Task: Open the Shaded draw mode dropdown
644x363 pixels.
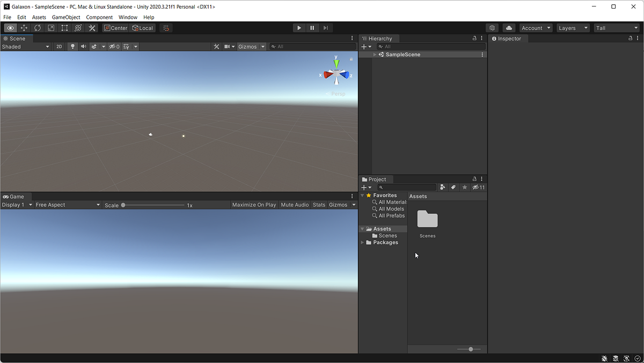Action: pyautogui.click(x=25, y=46)
